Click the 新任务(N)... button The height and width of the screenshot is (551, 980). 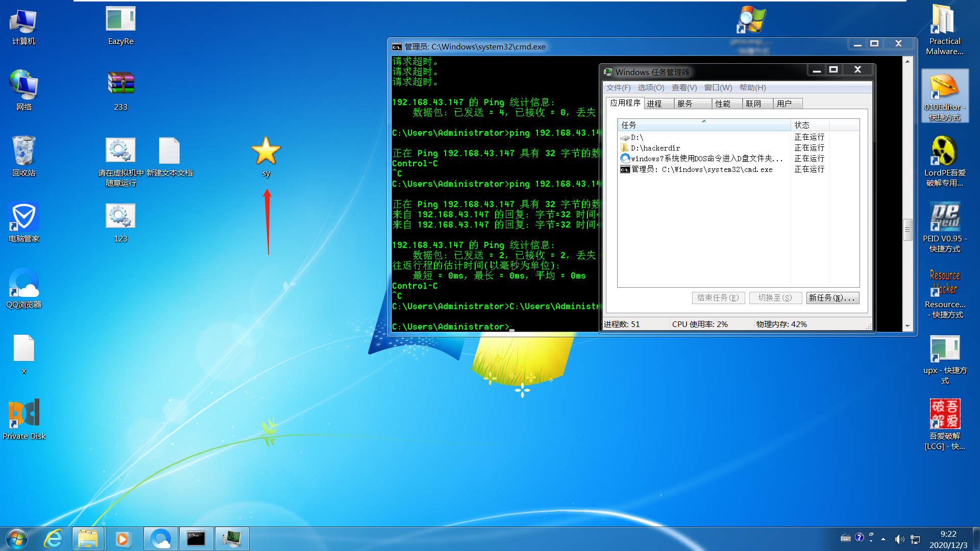(832, 298)
